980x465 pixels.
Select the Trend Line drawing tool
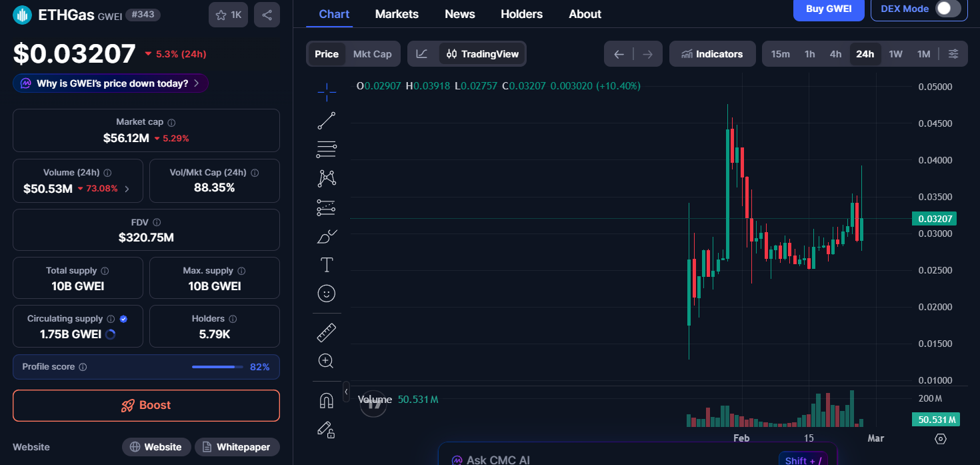[327, 121]
